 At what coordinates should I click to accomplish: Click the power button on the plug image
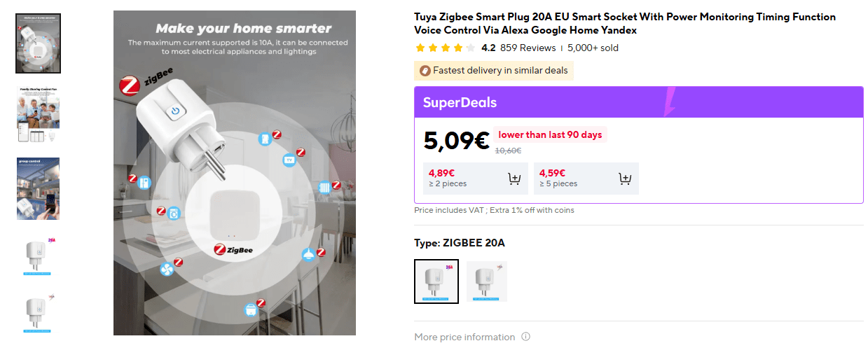coord(174,111)
